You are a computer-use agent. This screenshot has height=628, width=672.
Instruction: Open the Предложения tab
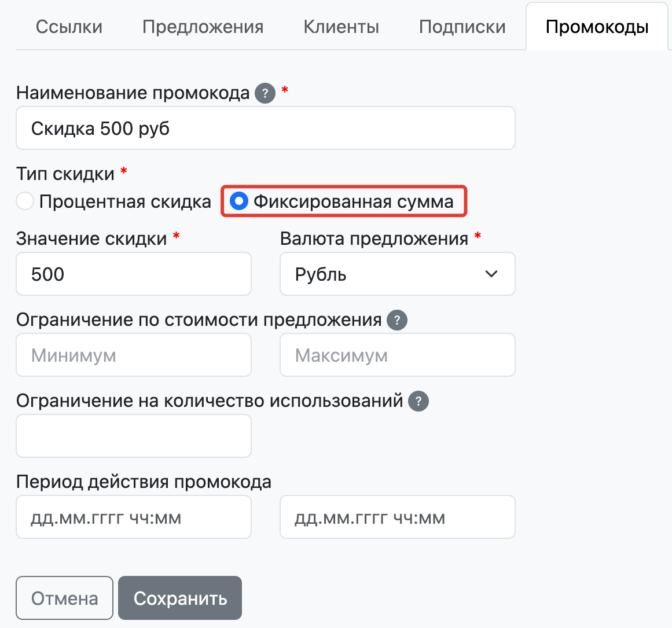203,27
